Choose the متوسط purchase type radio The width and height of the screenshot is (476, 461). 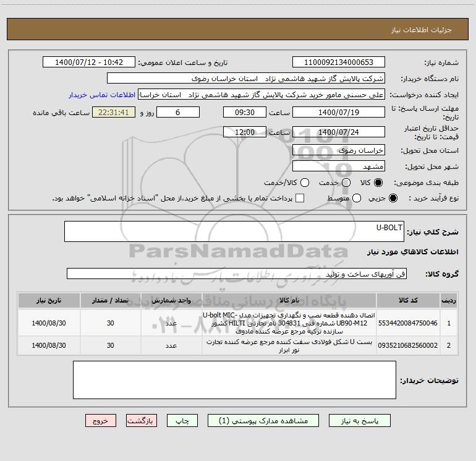(357, 198)
